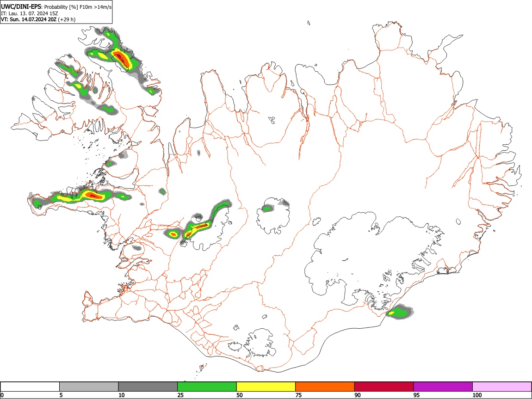
Task: Click the legend label '10'
Action: pyautogui.click(x=122, y=395)
